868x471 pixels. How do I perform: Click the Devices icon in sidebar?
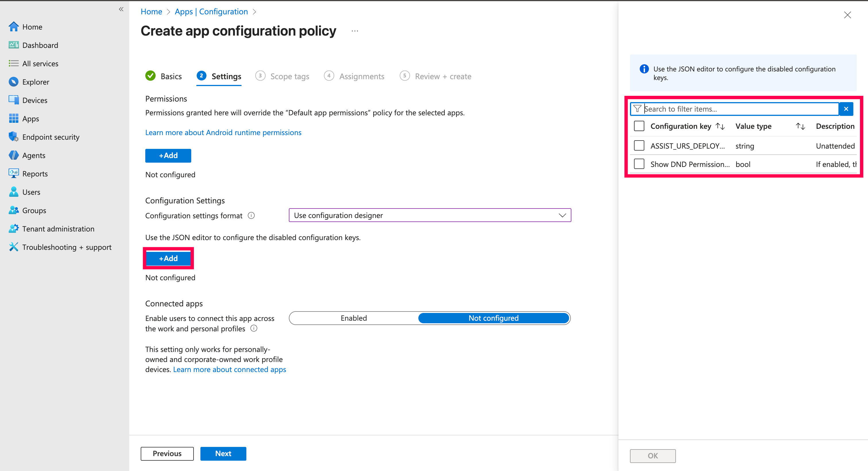click(13, 100)
